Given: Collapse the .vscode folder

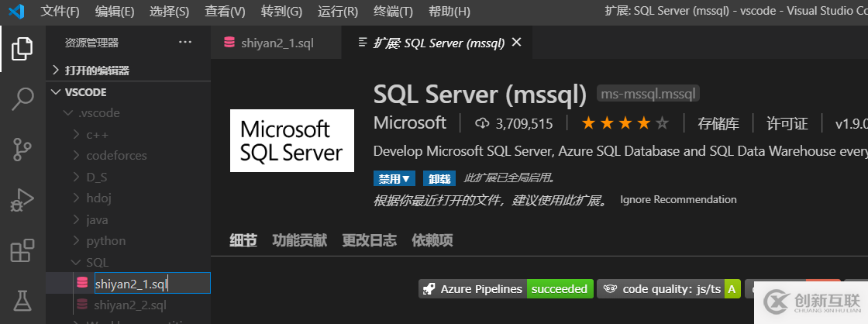Looking at the screenshot, I should tap(68, 113).
